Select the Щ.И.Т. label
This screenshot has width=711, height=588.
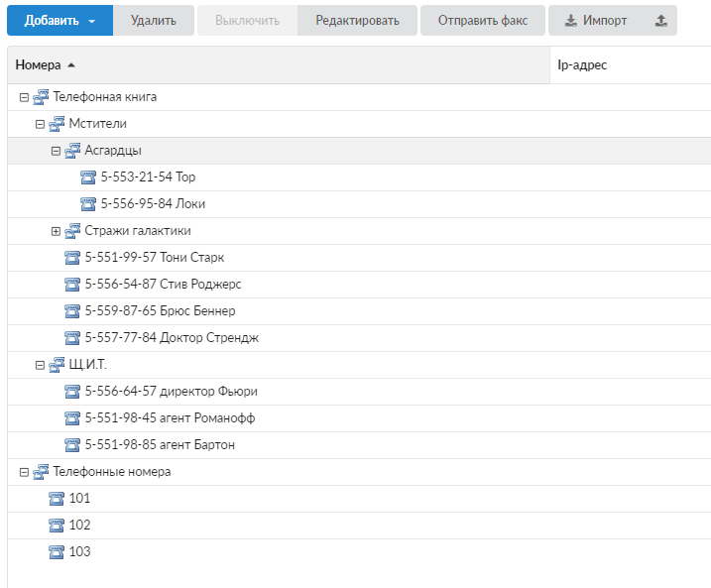(88, 364)
